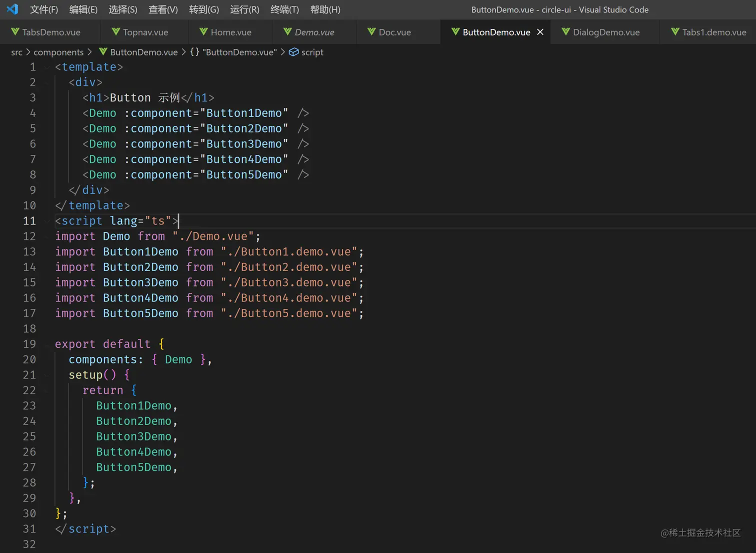Image resolution: width=756 pixels, height=553 pixels.
Task: Click Vue icon on Topnav.vue tab
Action: pos(115,32)
